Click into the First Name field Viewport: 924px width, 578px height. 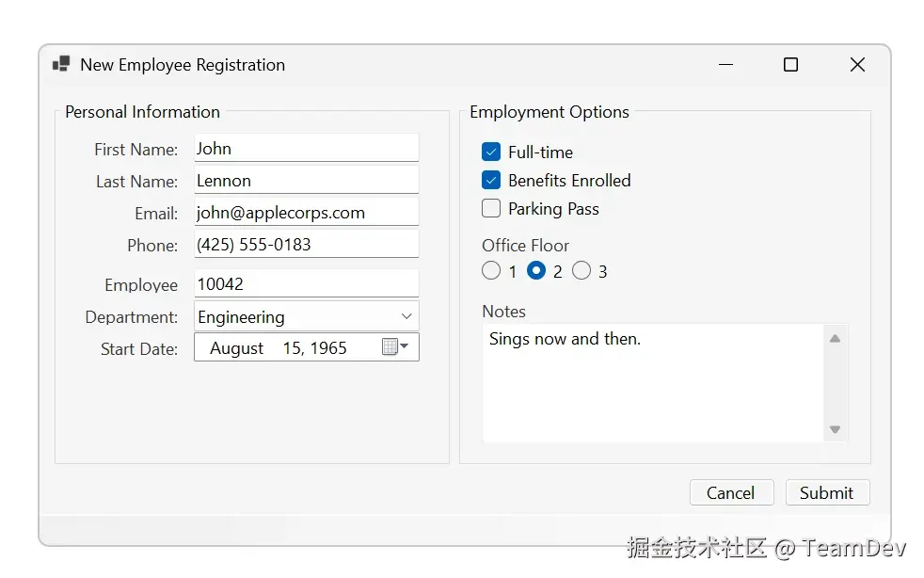(306, 148)
